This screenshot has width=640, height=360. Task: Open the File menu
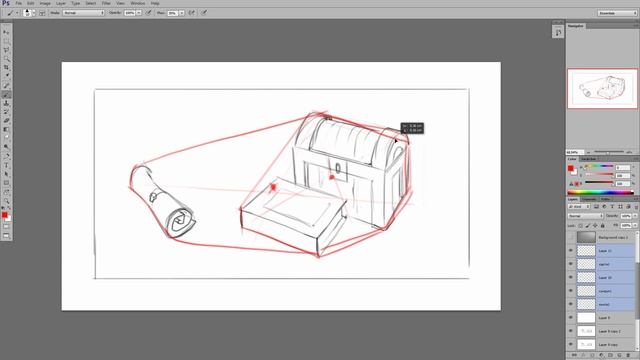click(18, 3)
